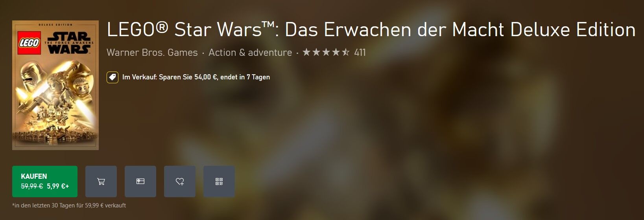Click the green KAUFEN button

pyautogui.click(x=45, y=181)
